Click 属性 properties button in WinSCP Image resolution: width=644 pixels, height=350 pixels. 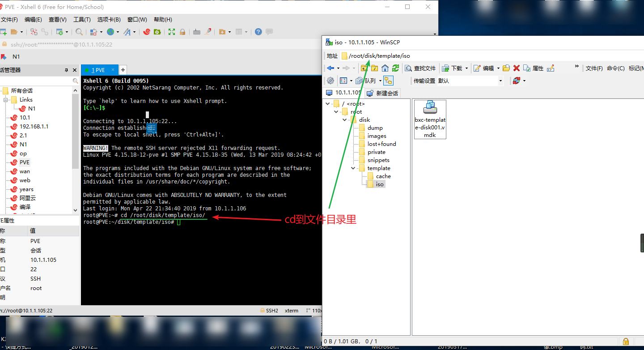[x=533, y=68]
